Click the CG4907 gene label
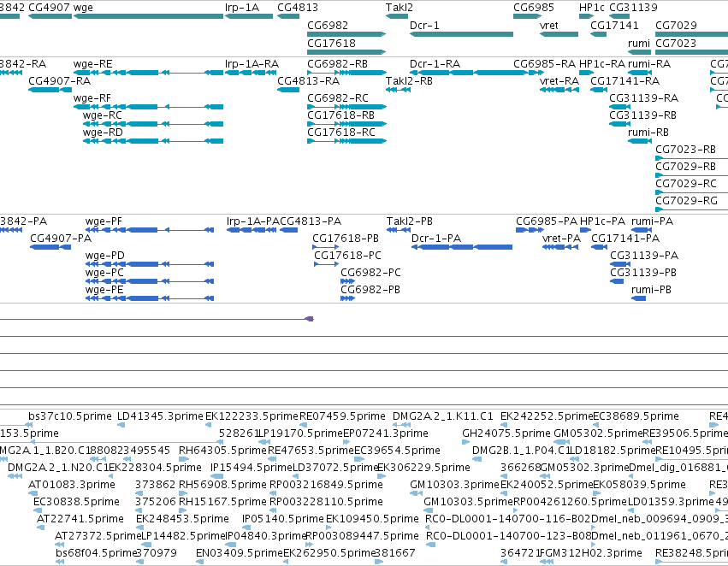 [49, 8]
